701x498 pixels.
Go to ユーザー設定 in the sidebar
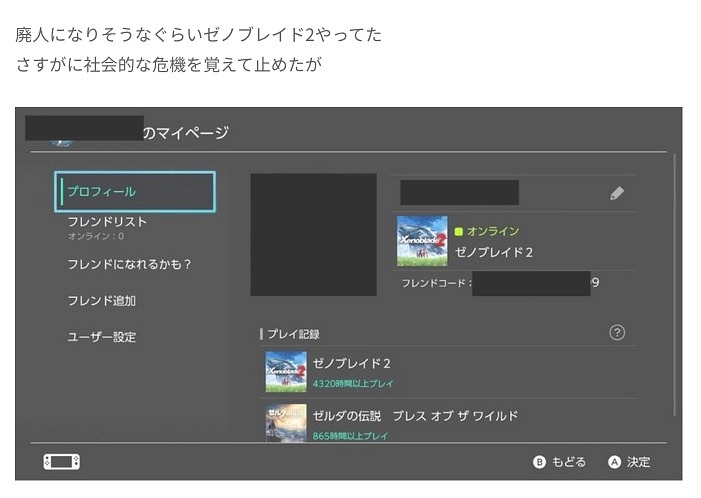[101, 337]
